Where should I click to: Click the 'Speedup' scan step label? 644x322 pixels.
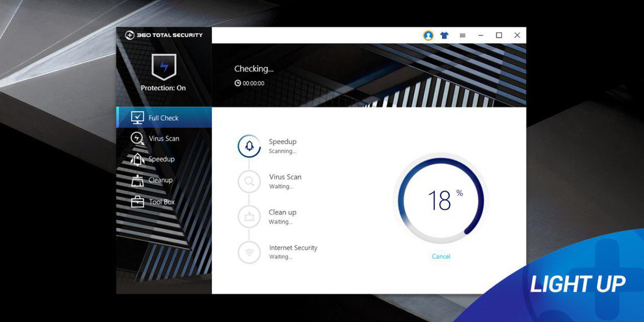pos(283,142)
